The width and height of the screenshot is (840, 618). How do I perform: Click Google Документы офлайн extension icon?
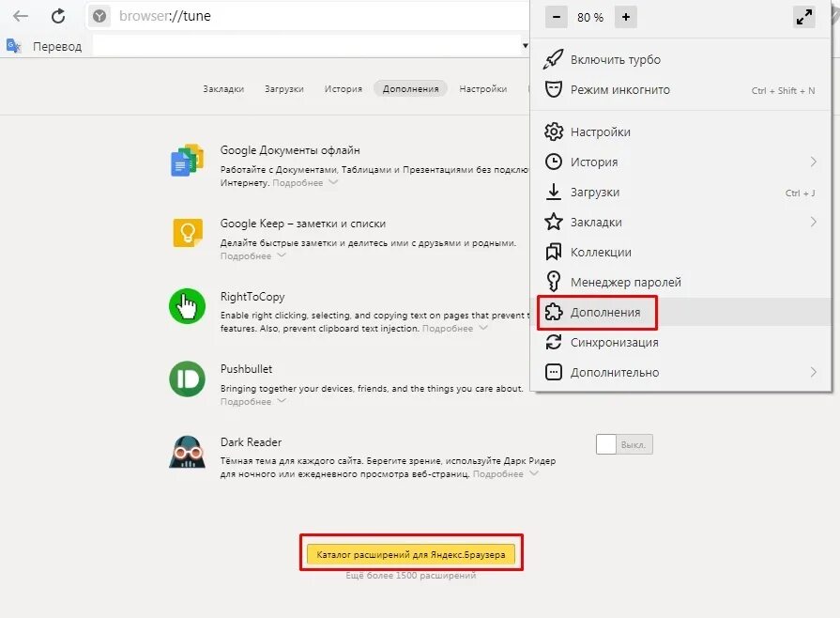pyautogui.click(x=187, y=161)
